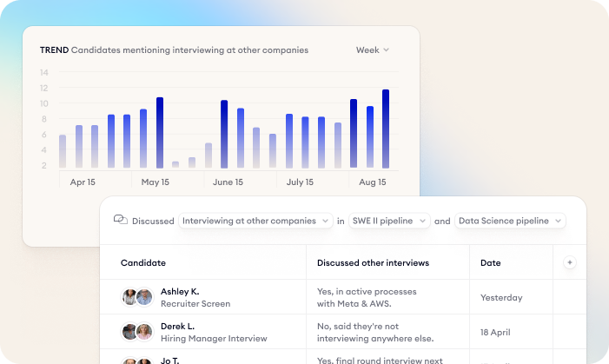Viewport: 609px width, 364px height.
Task: Click the add column plus icon
Action: point(570,262)
